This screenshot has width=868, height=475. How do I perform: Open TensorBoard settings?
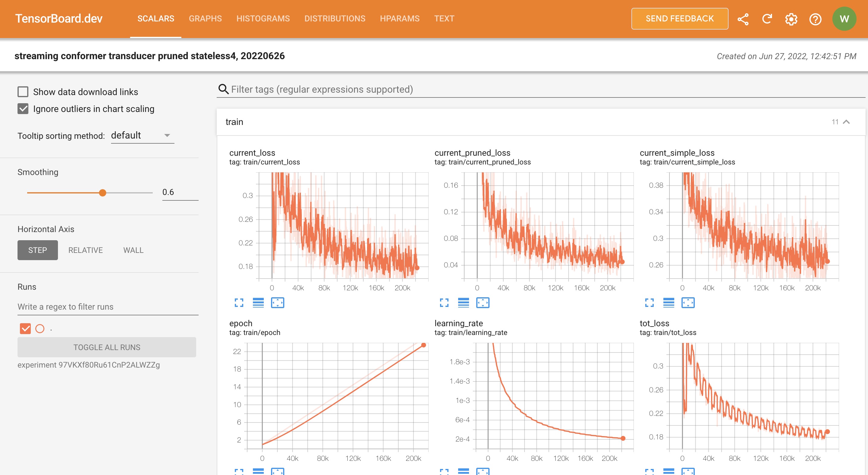click(791, 19)
